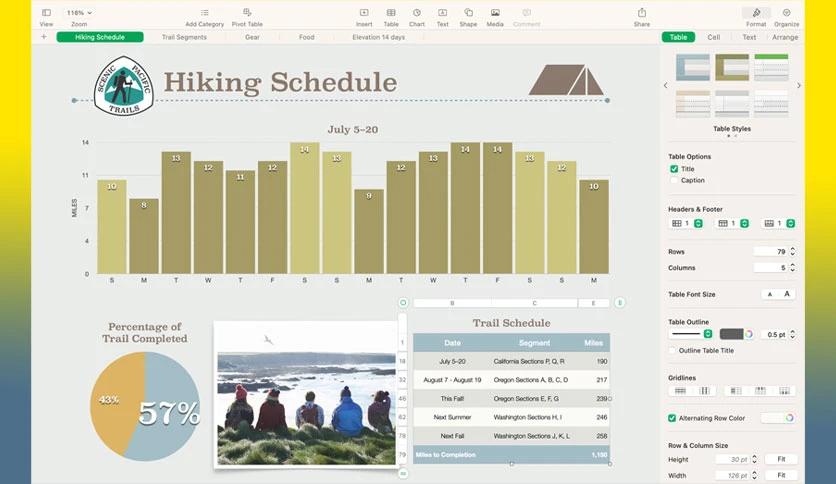
Task: Click the Organize toolbar icon
Action: coord(786,13)
